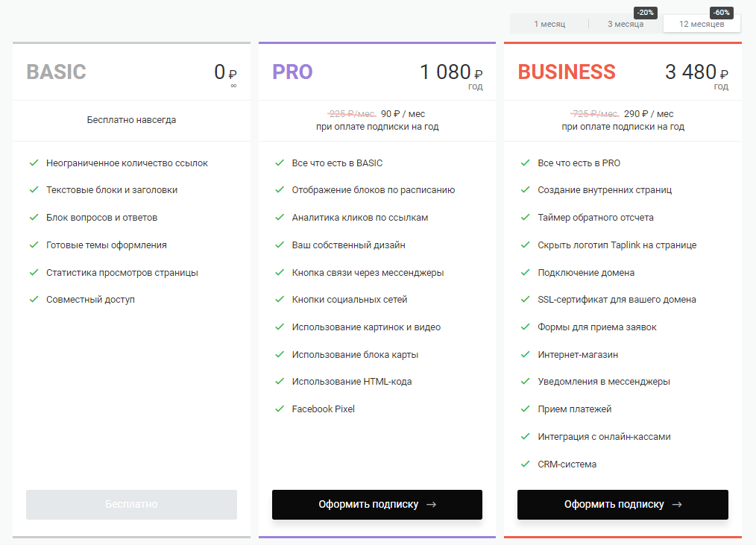This screenshot has width=756, height=545.
Task: Click the Подключение домена feature text
Action: point(586,272)
